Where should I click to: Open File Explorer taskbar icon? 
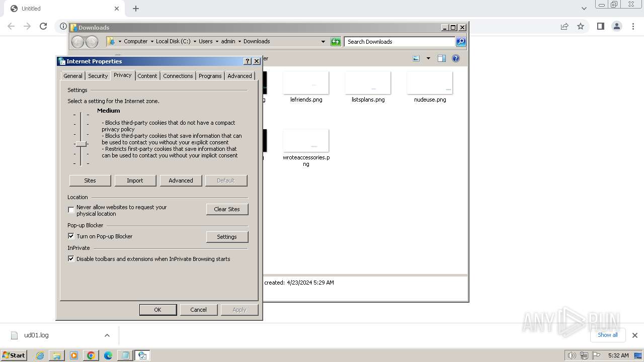(x=57, y=355)
